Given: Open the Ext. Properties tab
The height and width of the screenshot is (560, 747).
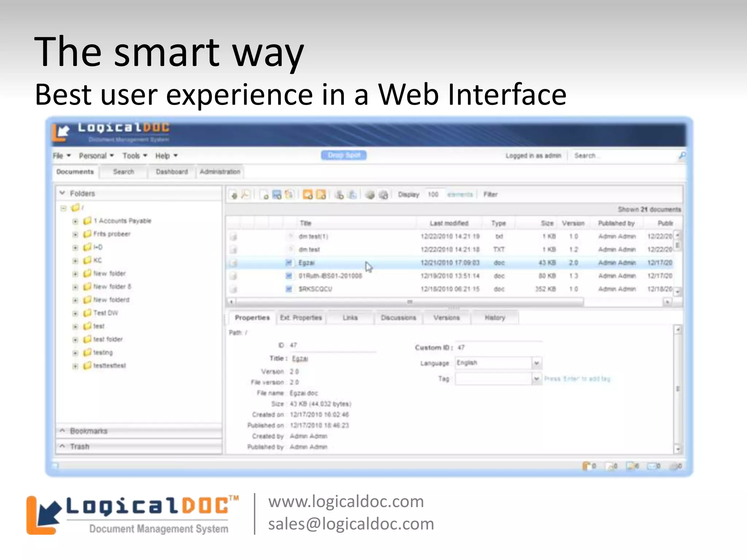Looking at the screenshot, I should click(301, 318).
